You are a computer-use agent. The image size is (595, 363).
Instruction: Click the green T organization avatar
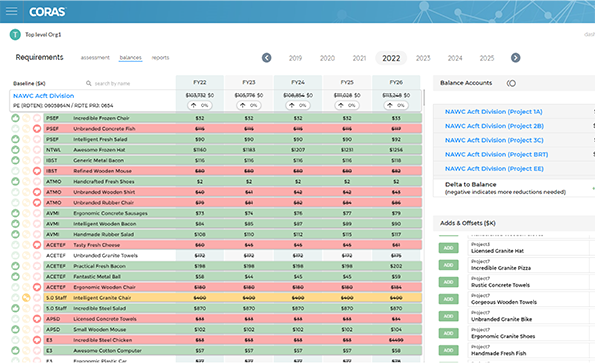(15, 35)
